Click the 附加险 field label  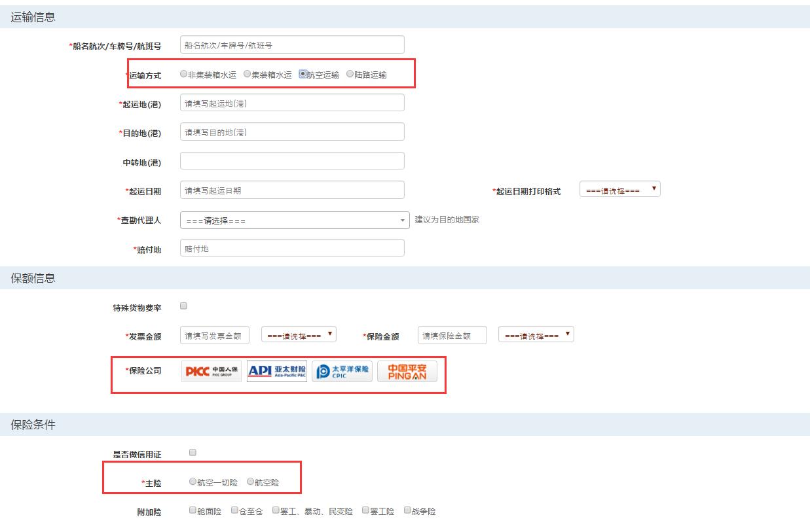[149, 512]
